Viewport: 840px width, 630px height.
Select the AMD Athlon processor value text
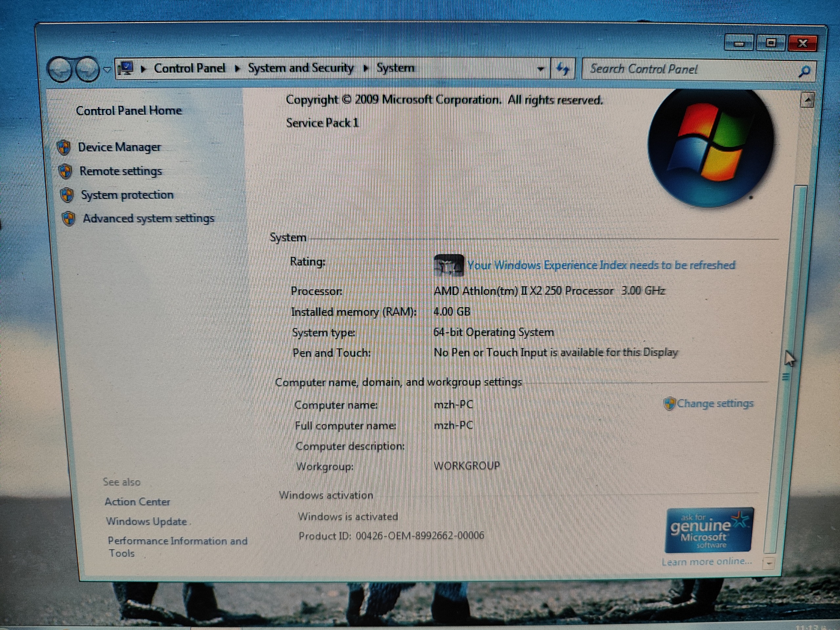coord(549,291)
